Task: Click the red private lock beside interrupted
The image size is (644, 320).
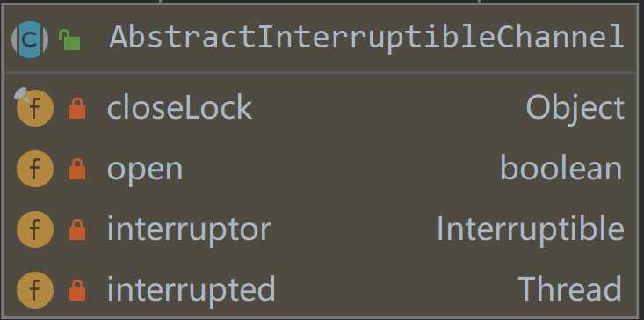Action: pos(77,290)
